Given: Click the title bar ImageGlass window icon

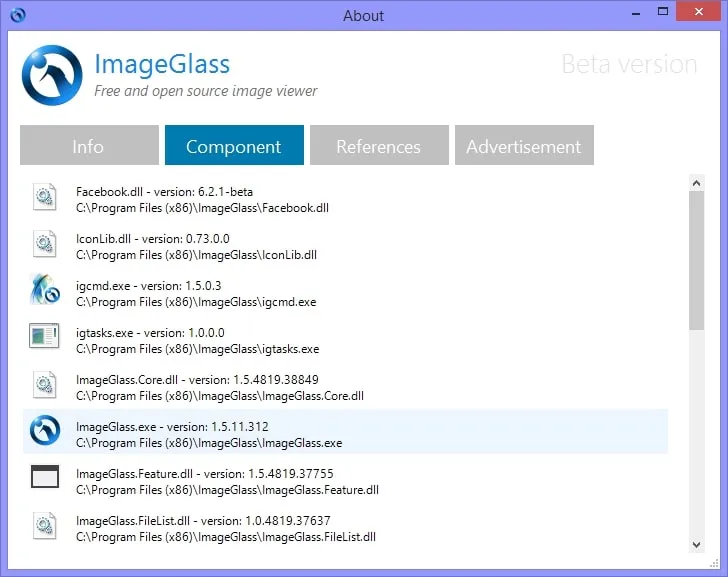Looking at the screenshot, I should pyautogui.click(x=18, y=15).
